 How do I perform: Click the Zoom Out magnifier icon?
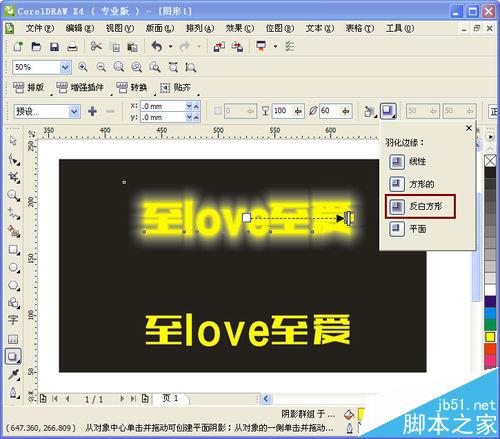point(101,67)
